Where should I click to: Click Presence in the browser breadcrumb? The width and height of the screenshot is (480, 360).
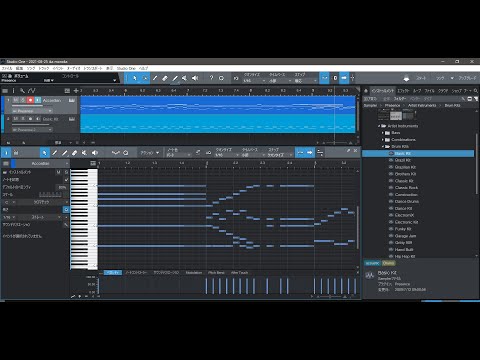(392, 105)
